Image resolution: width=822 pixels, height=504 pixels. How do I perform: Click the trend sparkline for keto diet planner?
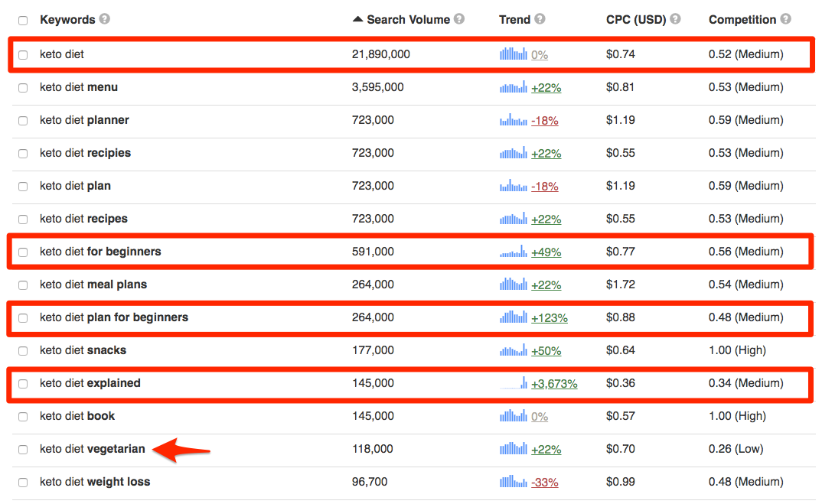tap(514, 120)
